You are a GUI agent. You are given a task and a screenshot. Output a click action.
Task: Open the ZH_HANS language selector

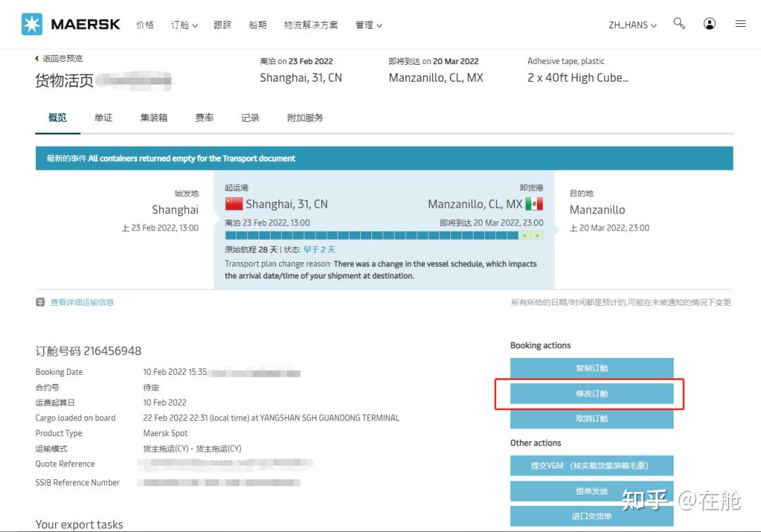[630, 25]
